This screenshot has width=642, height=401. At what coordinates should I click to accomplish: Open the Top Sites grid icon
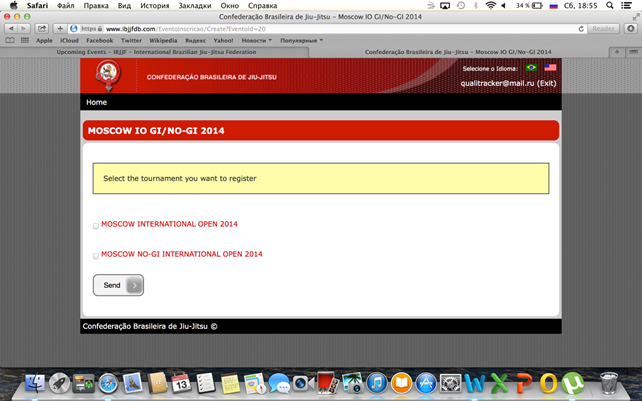25,40
